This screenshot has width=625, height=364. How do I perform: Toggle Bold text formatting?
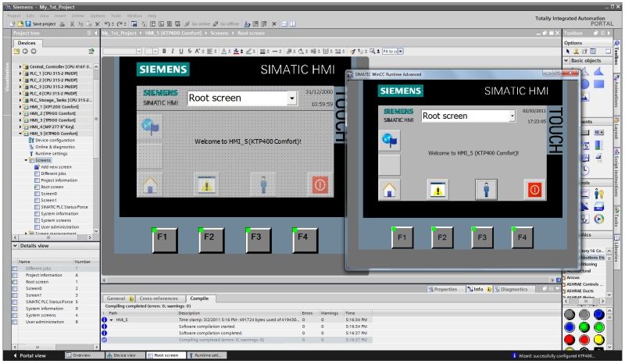(164, 51)
